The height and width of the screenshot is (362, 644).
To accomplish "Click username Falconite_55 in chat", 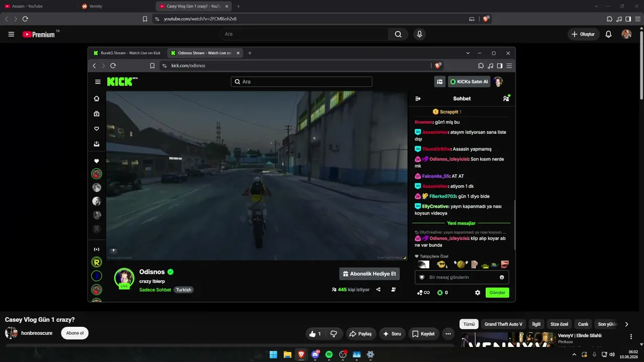I will (436, 176).
